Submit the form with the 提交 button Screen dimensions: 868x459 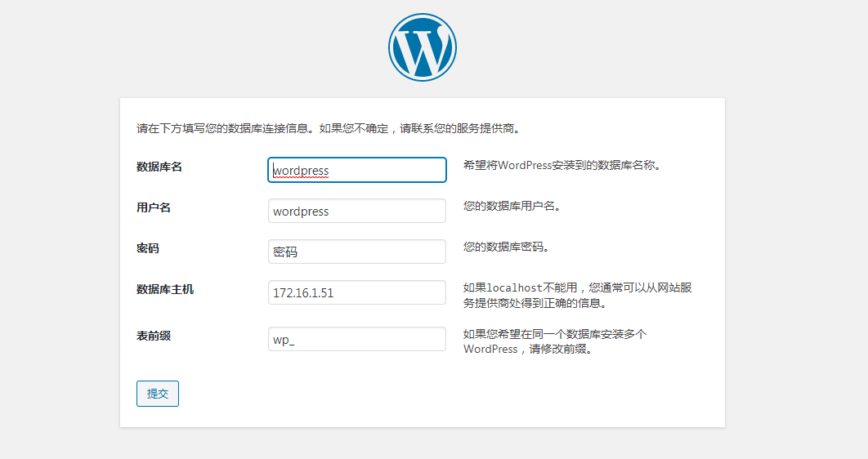point(158,394)
